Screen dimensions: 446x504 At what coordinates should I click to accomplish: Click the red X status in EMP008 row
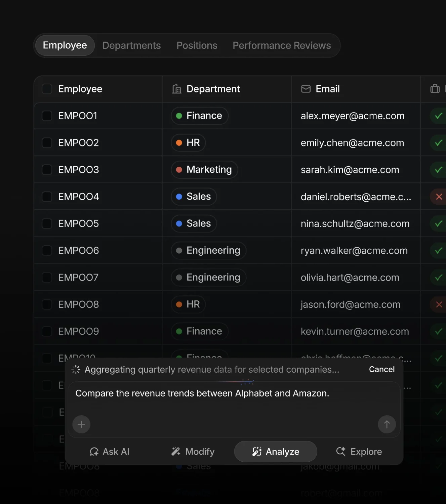pyautogui.click(x=439, y=304)
